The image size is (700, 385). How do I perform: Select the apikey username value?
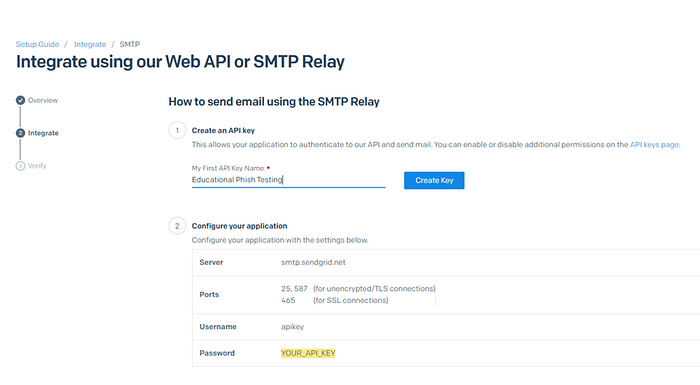pos(292,326)
